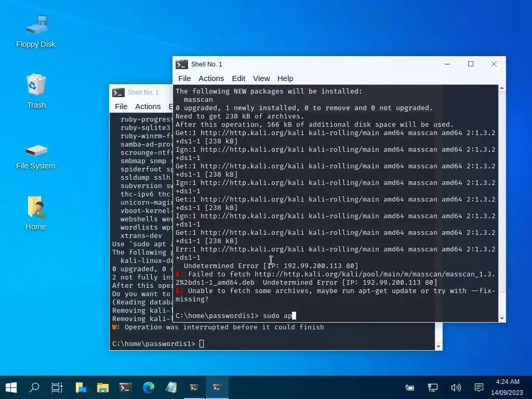Click '0 upgraded, 1 newly installed' line
Viewport: 532px width, 399px height.
tap(304, 108)
